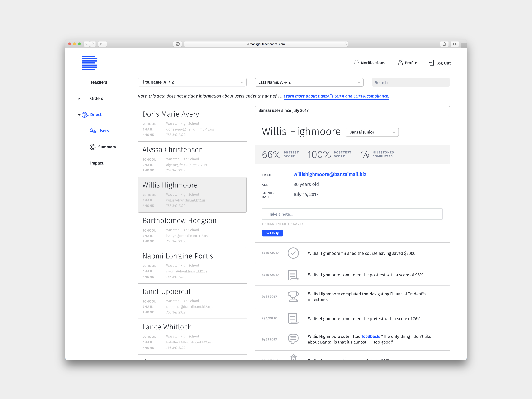This screenshot has height=399, width=532.
Task: Click the Summary pie chart icon
Action: point(93,147)
